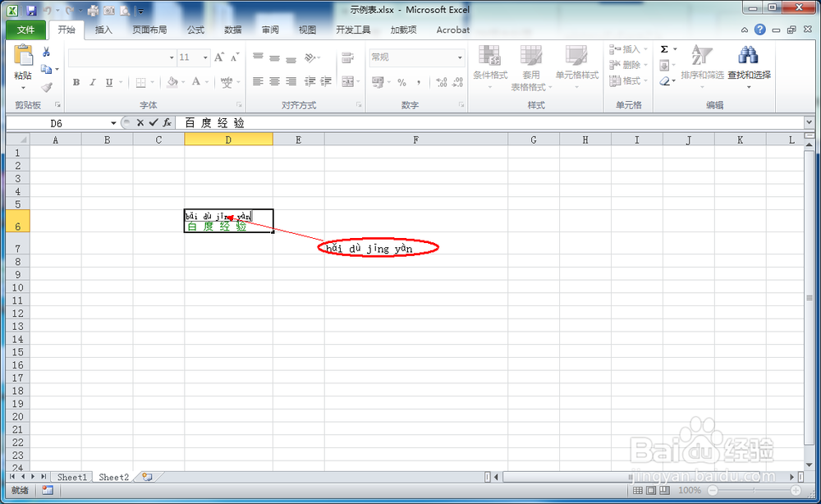
Task: Expand the formula bar
Action: point(809,122)
